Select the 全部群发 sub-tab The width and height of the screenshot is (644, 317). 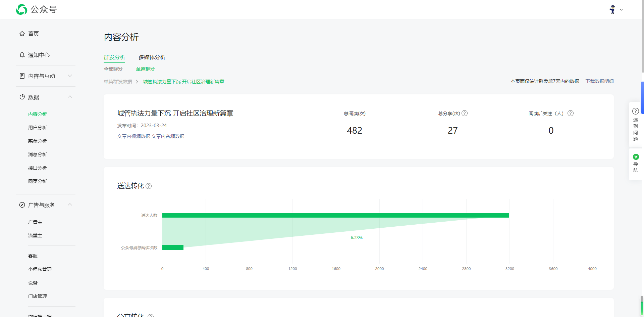coord(113,69)
